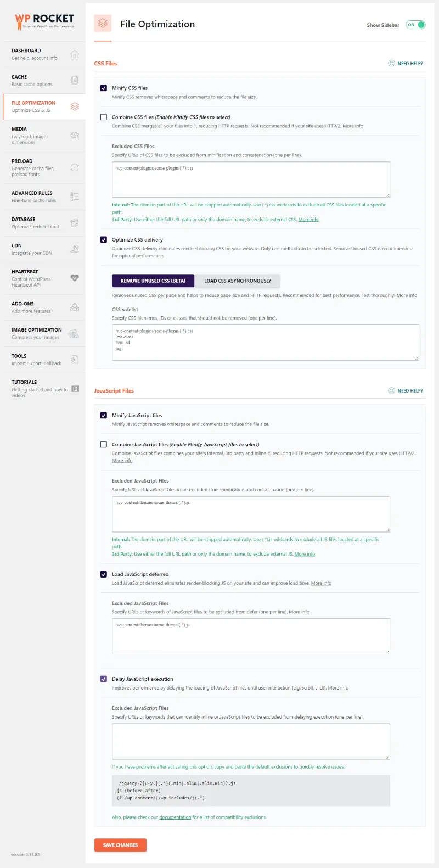Viewport: 439px width, 868px height.
Task: Enable Combine JavaScript files
Action: coord(104,444)
